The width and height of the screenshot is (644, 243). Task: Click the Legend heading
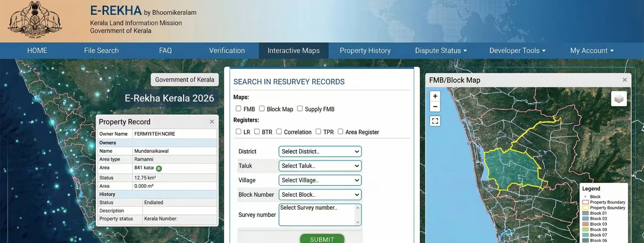click(591, 189)
